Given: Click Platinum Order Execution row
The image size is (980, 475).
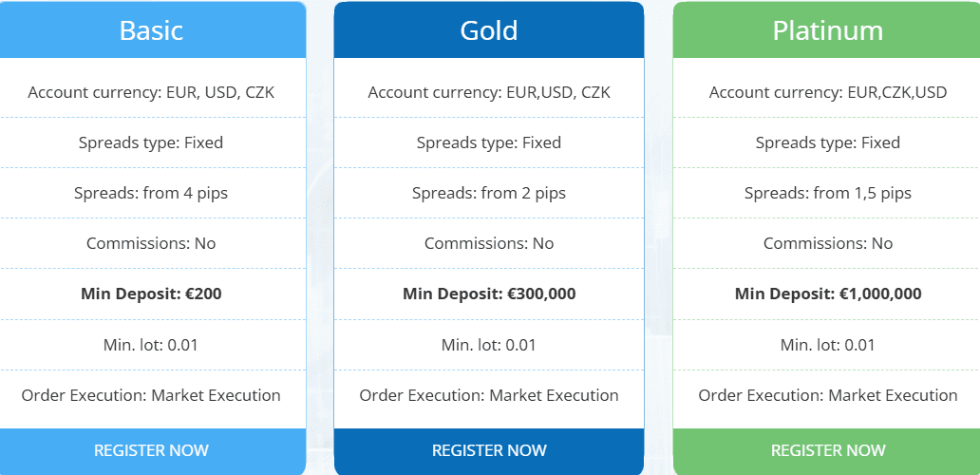Looking at the screenshot, I should pyautogui.click(x=827, y=395).
